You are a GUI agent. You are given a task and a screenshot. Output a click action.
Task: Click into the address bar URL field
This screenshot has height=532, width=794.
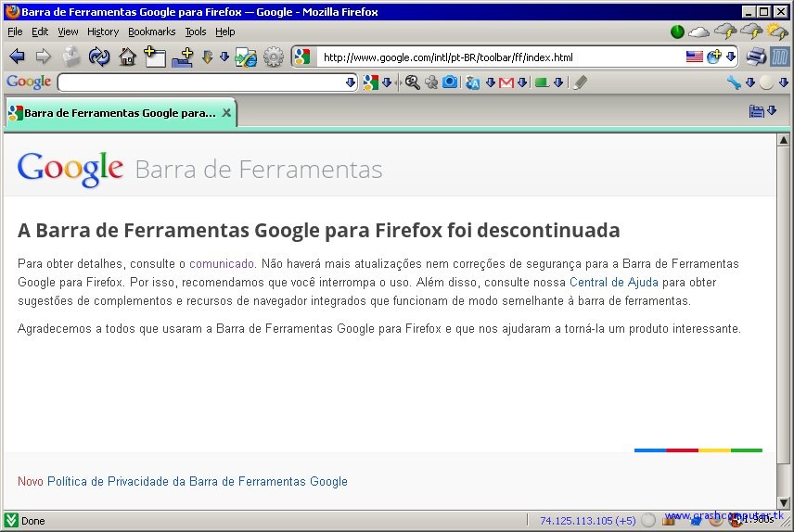click(501, 57)
